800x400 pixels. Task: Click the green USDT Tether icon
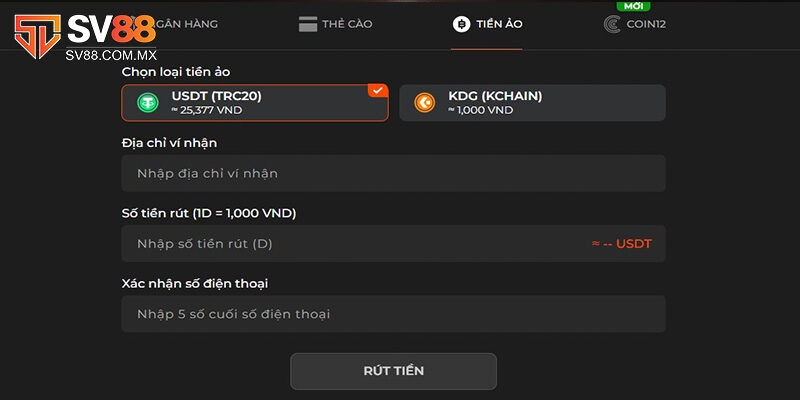[149, 103]
